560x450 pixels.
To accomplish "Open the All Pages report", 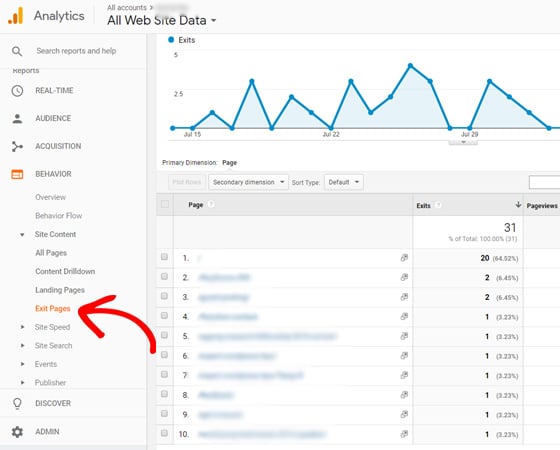I will pos(51,253).
